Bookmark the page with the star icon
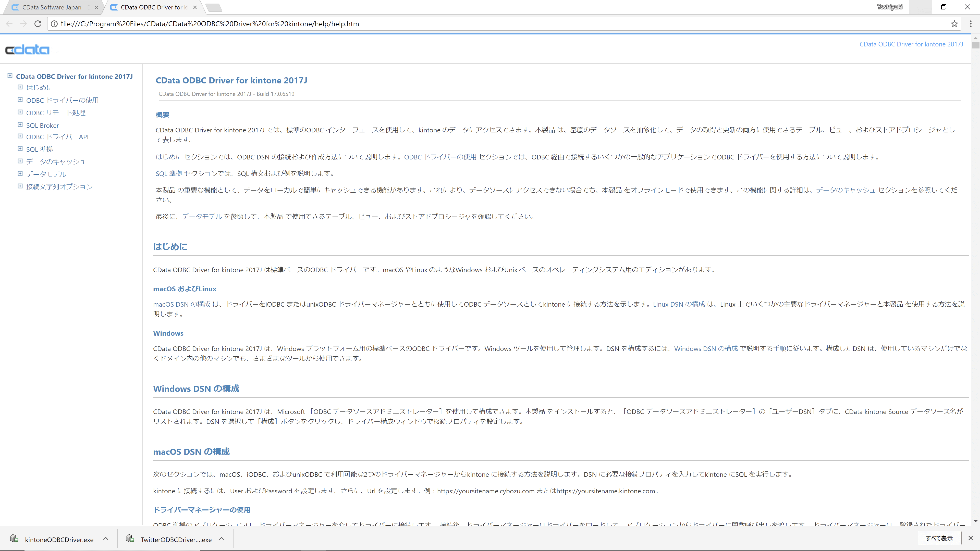The height and width of the screenshot is (551, 980). click(x=954, y=23)
